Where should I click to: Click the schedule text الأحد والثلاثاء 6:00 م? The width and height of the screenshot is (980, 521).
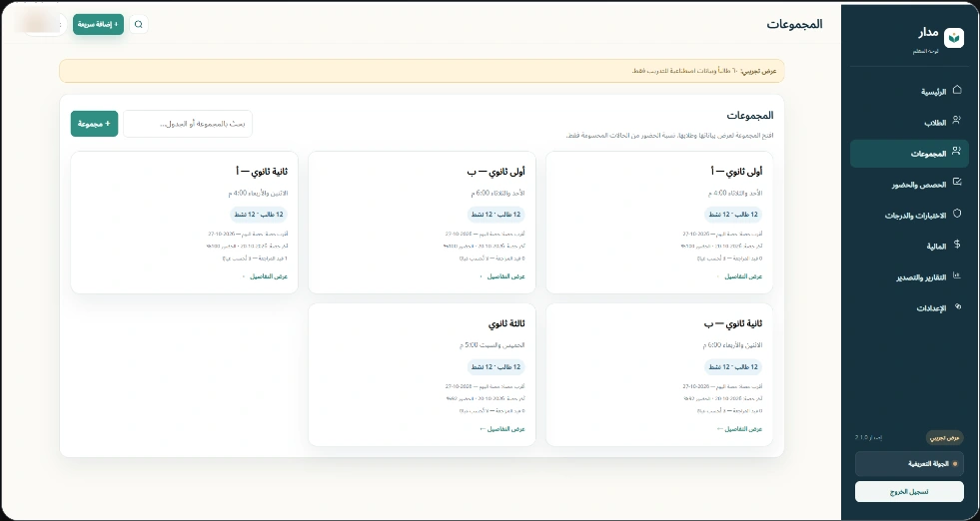498,193
